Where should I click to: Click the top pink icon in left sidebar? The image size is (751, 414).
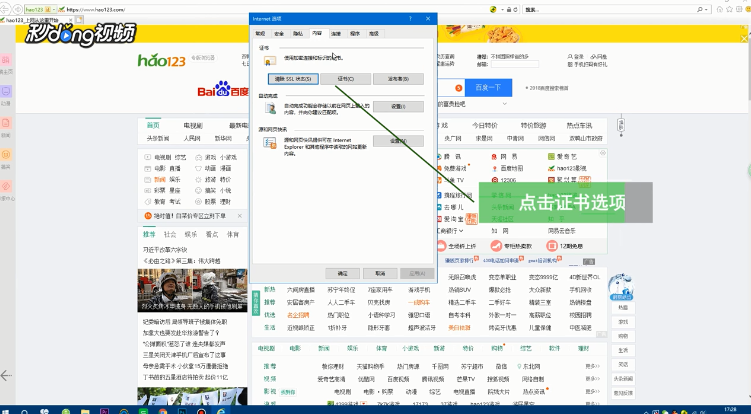(x=6, y=60)
